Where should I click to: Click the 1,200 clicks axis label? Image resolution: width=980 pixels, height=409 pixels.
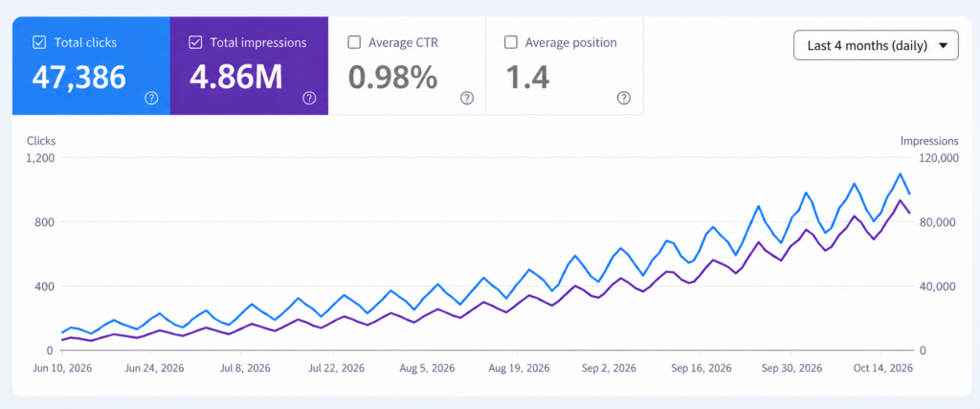(x=40, y=158)
